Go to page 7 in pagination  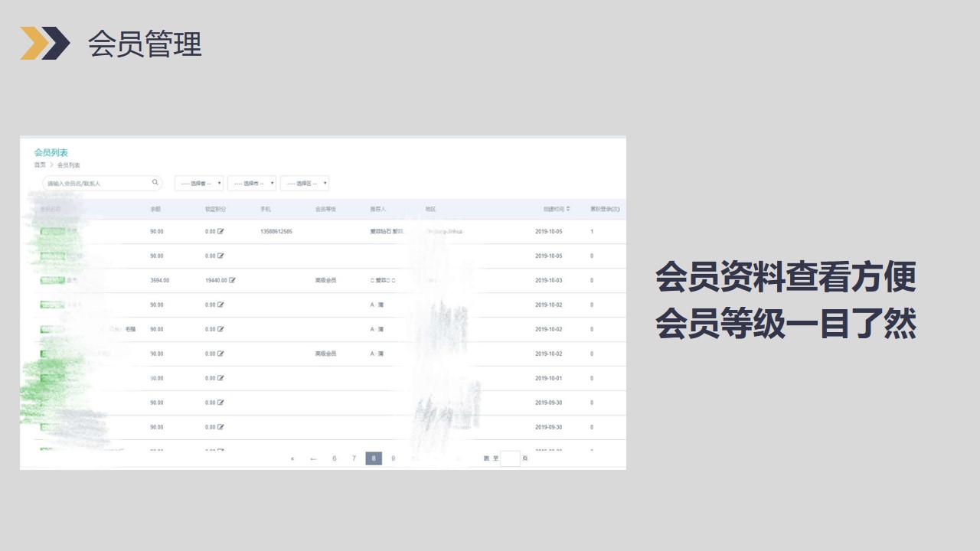pos(354,459)
